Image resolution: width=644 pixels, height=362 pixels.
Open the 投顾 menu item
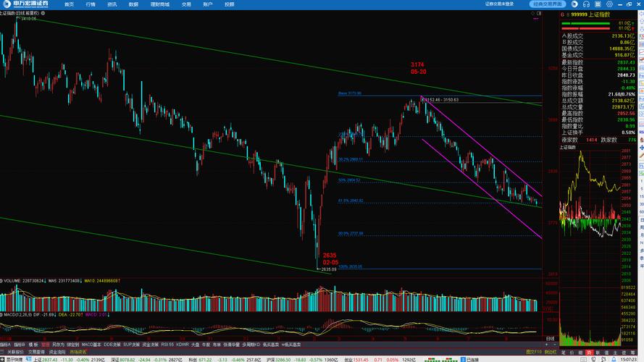point(229,4)
